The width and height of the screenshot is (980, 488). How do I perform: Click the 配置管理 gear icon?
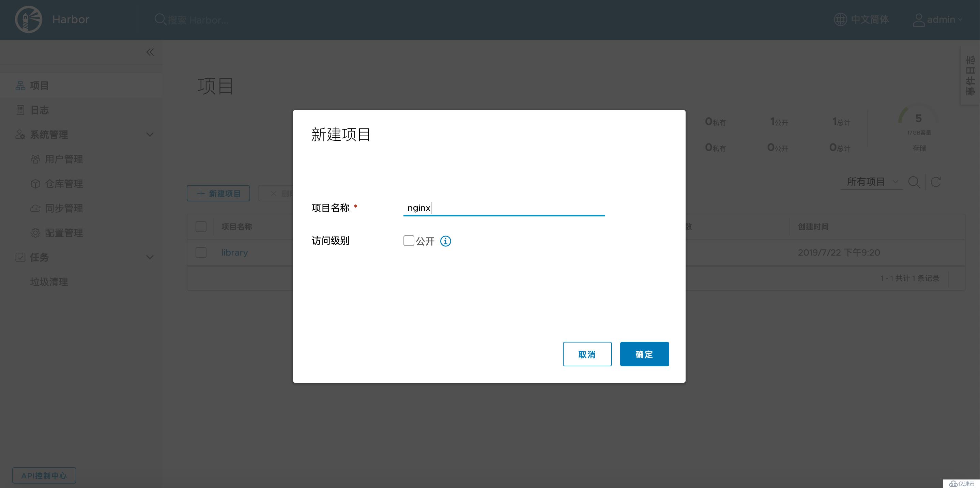click(35, 233)
